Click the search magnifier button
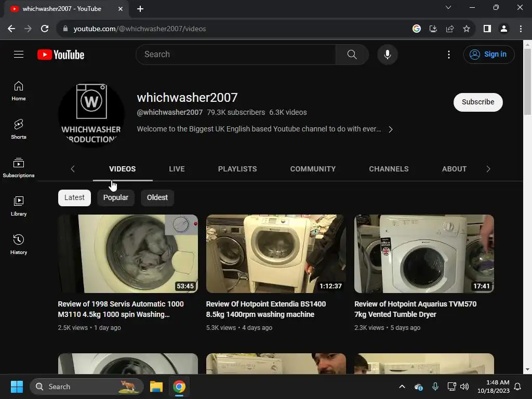Screen dimensions: 532x399 point(352,54)
